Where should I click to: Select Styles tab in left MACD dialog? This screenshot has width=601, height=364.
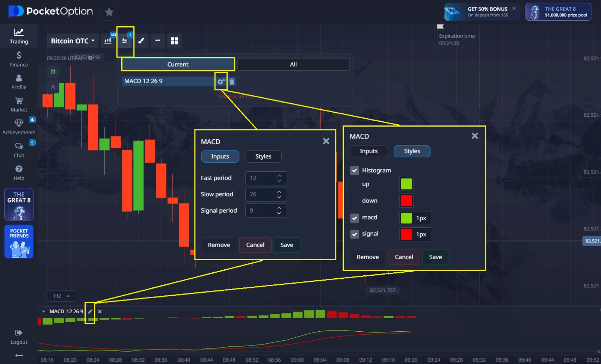tap(263, 156)
